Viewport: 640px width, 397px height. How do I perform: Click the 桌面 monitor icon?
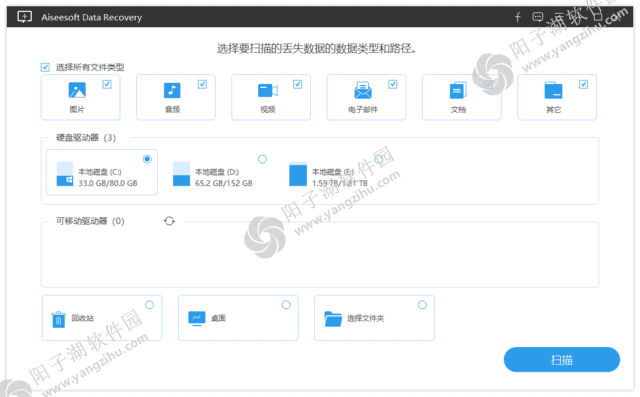coord(197,318)
